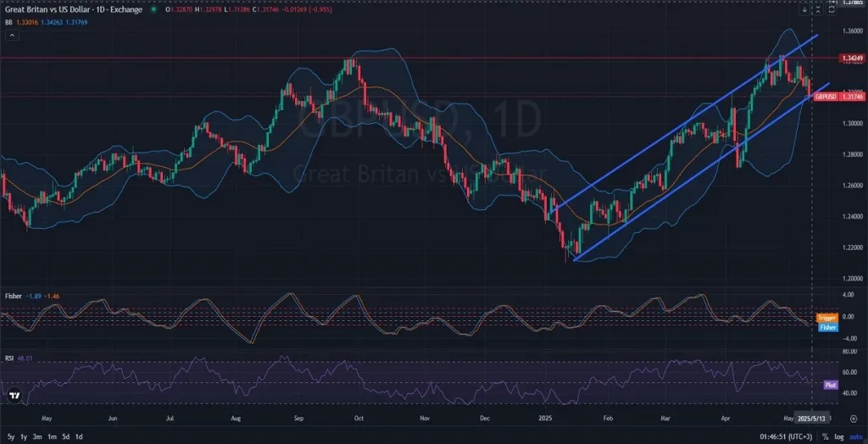Click the Fisher indicator legend label
Screen dimensions: 868x444
click(14, 297)
